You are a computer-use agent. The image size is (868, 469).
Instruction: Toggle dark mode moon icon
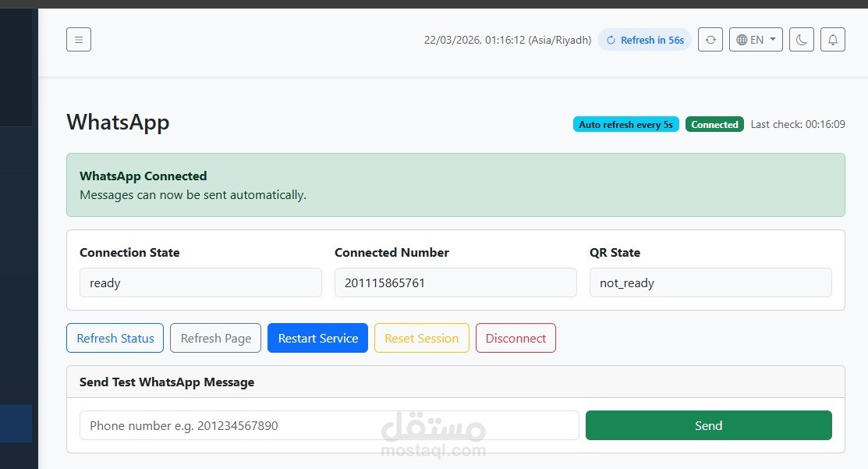click(801, 40)
